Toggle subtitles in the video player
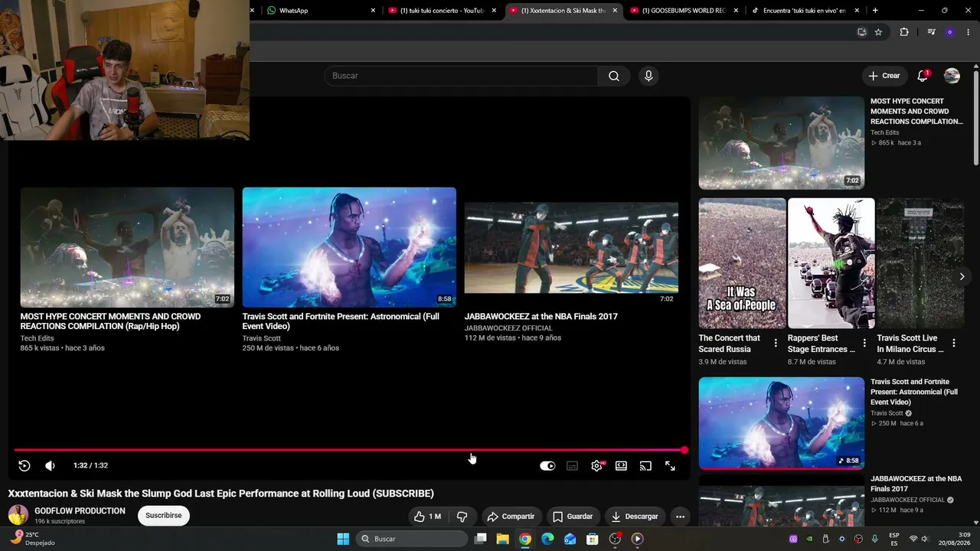980x551 pixels. (572, 465)
